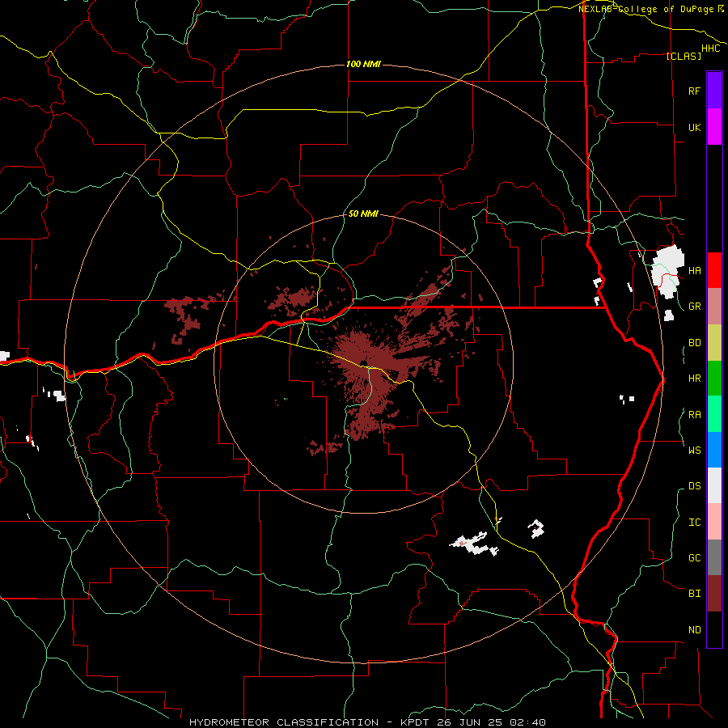Select the BI dark red swatch
728x728 pixels.
(714, 594)
